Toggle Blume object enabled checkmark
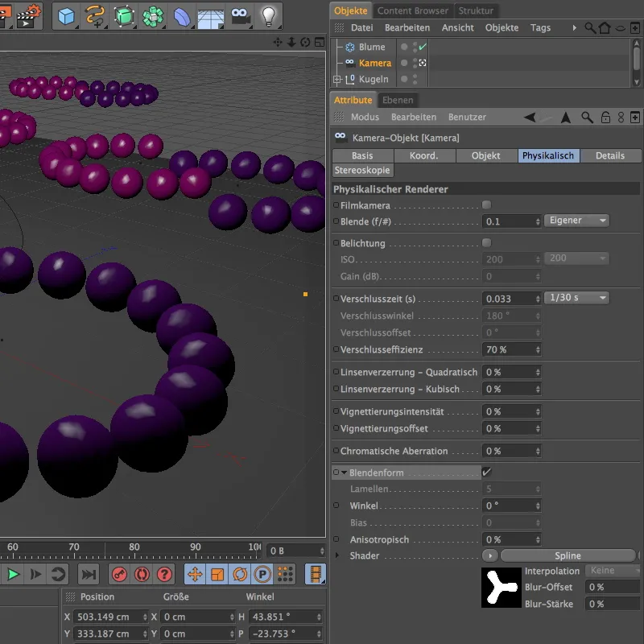The height and width of the screenshot is (644, 644). tap(423, 47)
